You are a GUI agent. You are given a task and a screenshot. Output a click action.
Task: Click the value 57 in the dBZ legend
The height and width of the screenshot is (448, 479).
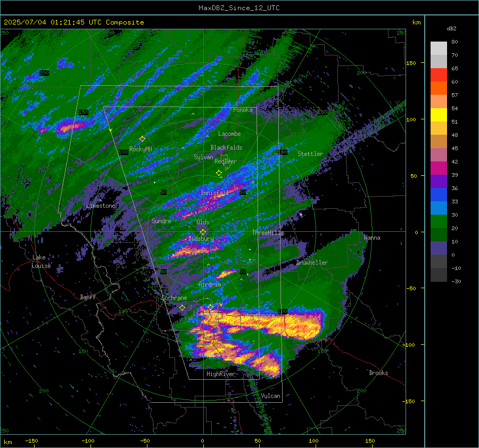coord(455,95)
